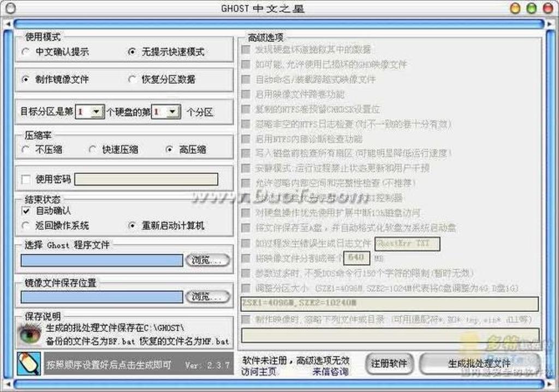Click the pencil icon at bottom left
Image resolution: width=559 pixels, height=392 pixels.
coord(28,364)
